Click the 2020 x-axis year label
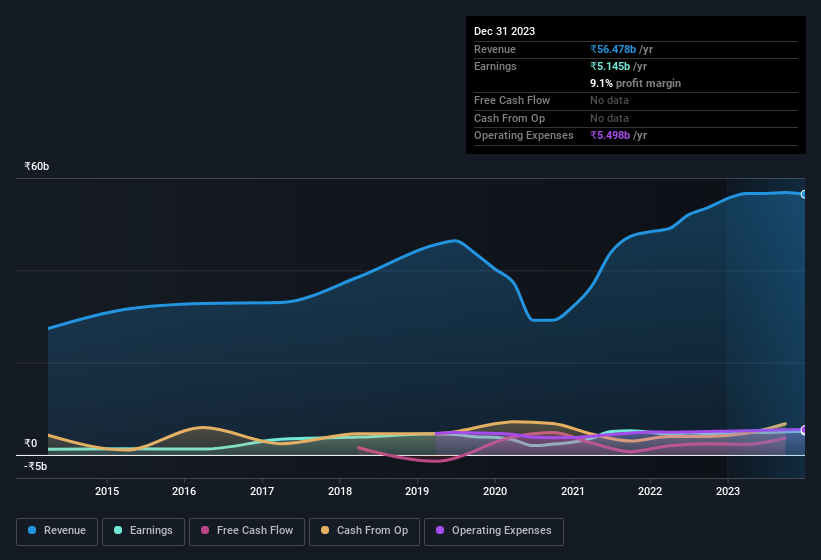The height and width of the screenshot is (560, 821). coord(495,491)
